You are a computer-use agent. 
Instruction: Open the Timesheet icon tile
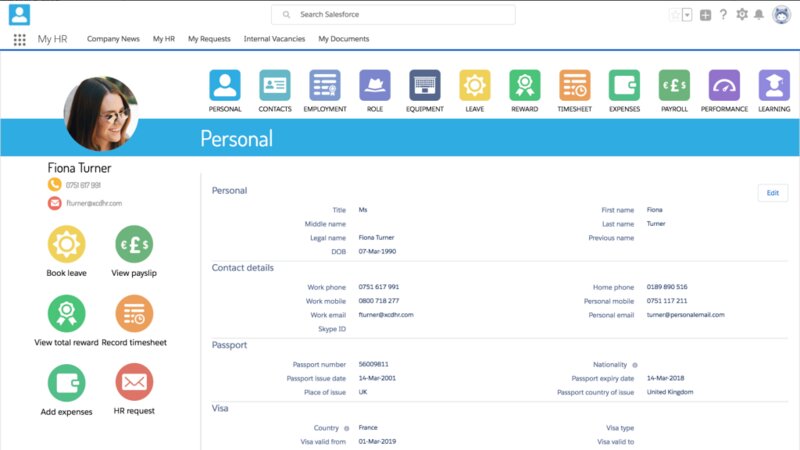click(574, 85)
